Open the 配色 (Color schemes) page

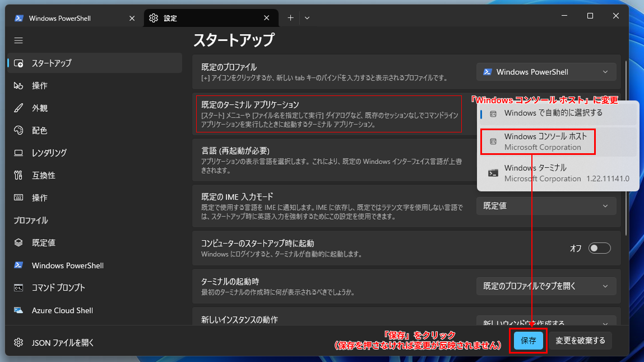pyautogui.click(x=39, y=130)
